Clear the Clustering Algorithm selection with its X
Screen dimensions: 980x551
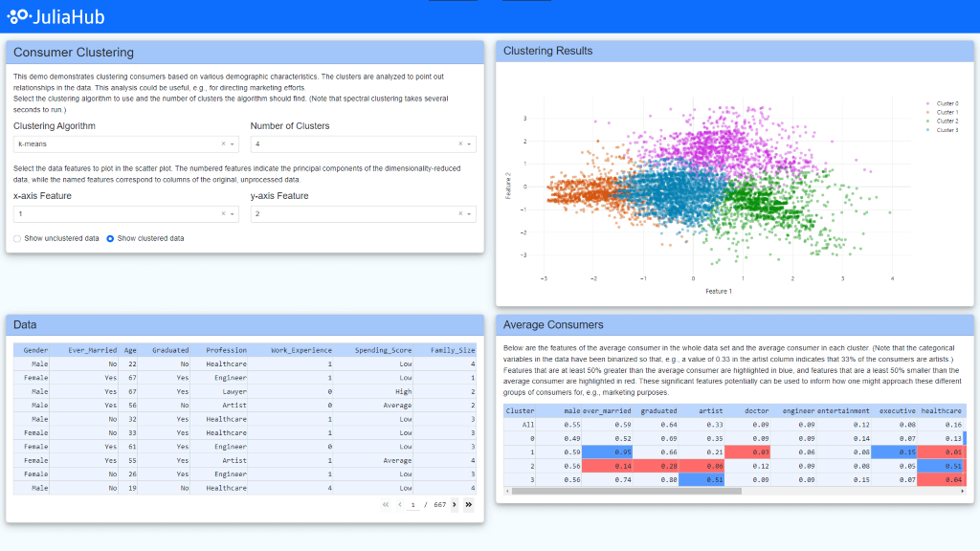click(224, 144)
